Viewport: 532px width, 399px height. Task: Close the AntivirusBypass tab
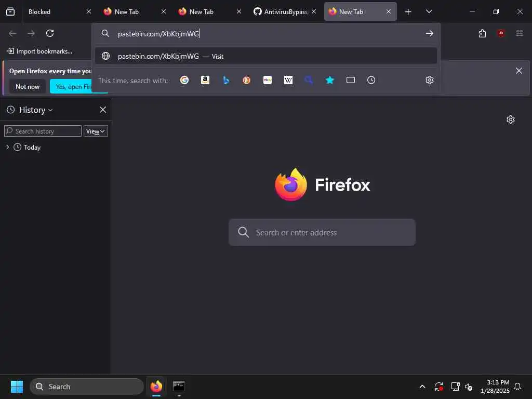click(x=314, y=11)
